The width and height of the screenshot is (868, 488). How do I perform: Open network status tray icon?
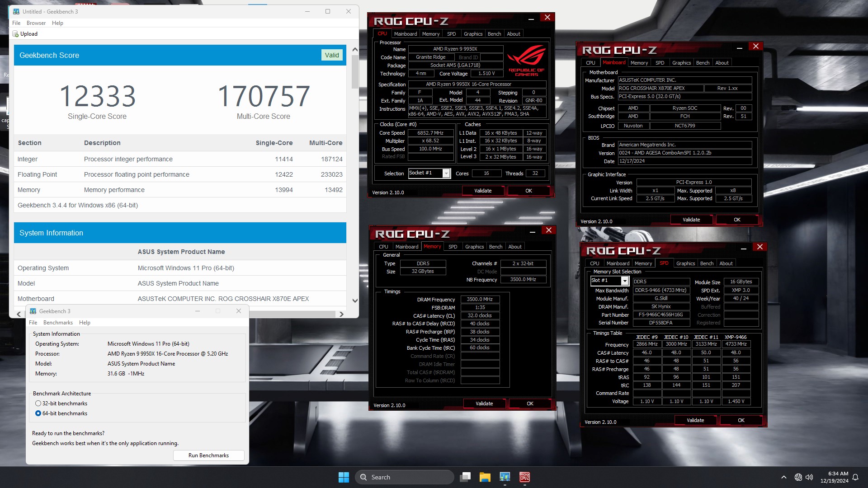[x=798, y=477]
